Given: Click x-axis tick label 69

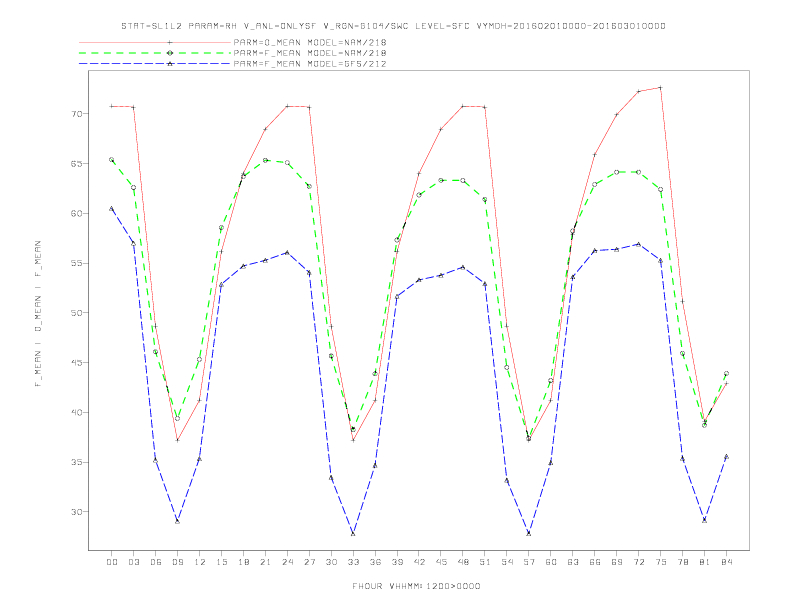Looking at the screenshot, I should [x=617, y=562].
